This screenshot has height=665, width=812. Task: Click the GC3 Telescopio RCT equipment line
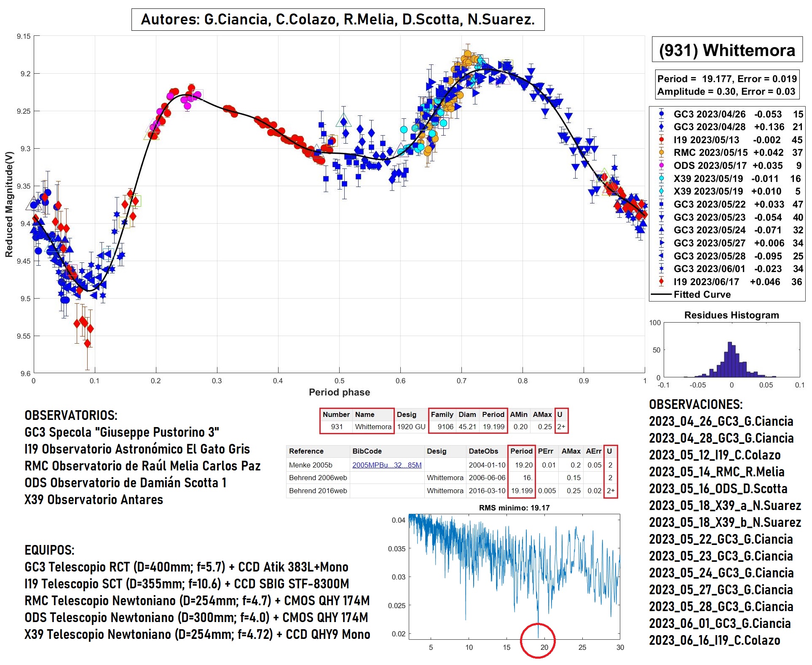pos(186,567)
